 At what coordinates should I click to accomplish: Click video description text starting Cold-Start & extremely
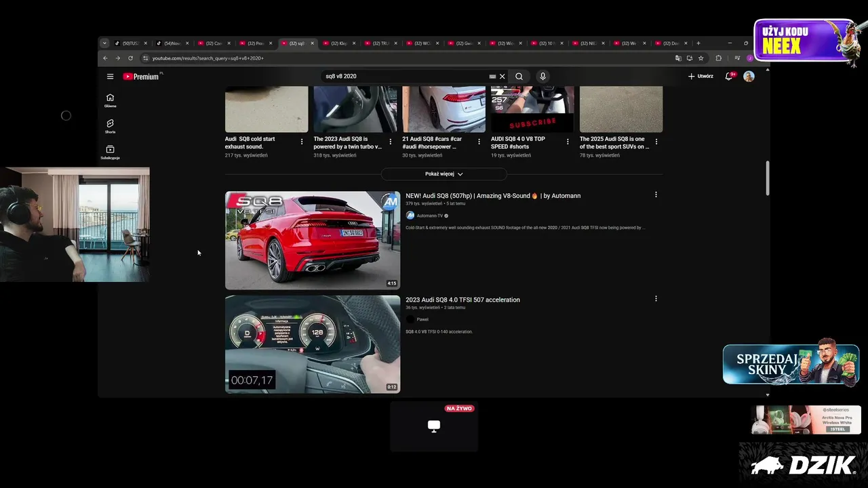[x=526, y=228]
